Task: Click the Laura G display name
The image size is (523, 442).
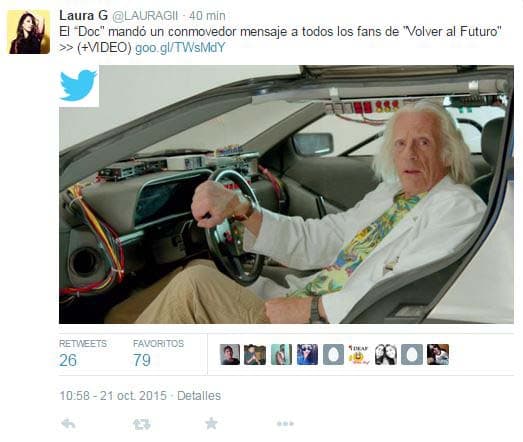Action: 83,15
